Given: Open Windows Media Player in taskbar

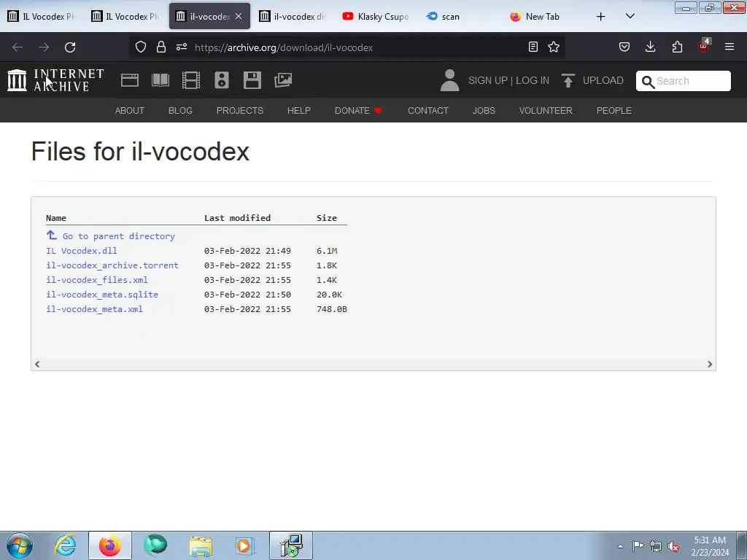Looking at the screenshot, I should click(x=245, y=545).
